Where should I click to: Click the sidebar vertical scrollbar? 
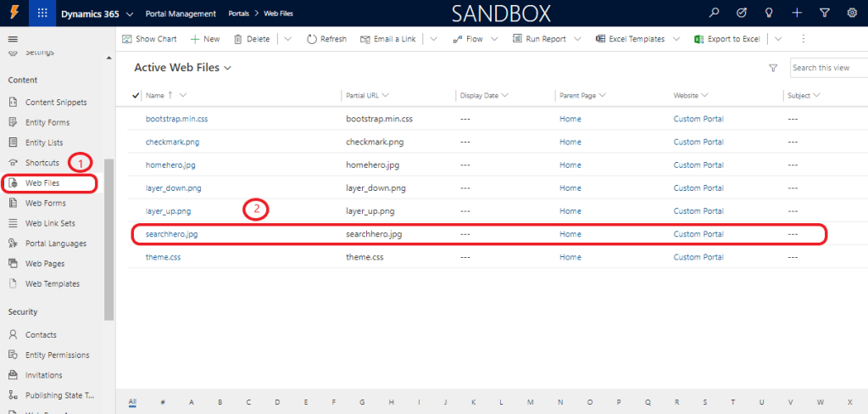click(x=108, y=238)
